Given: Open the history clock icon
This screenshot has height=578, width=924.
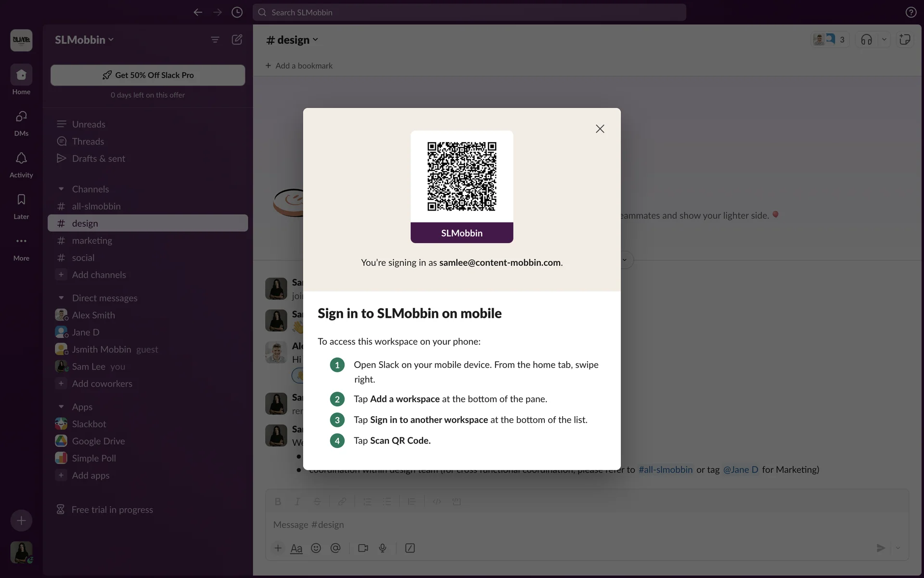Looking at the screenshot, I should point(237,12).
